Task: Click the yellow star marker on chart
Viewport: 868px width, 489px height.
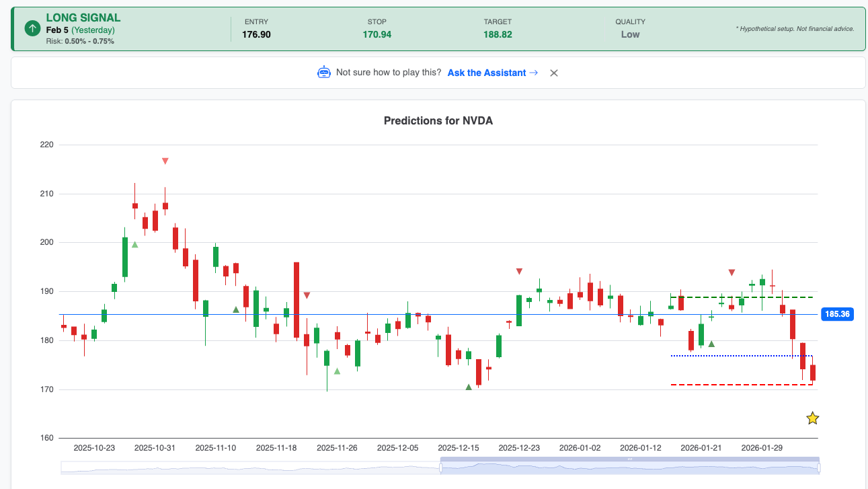Action: click(812, 418)
